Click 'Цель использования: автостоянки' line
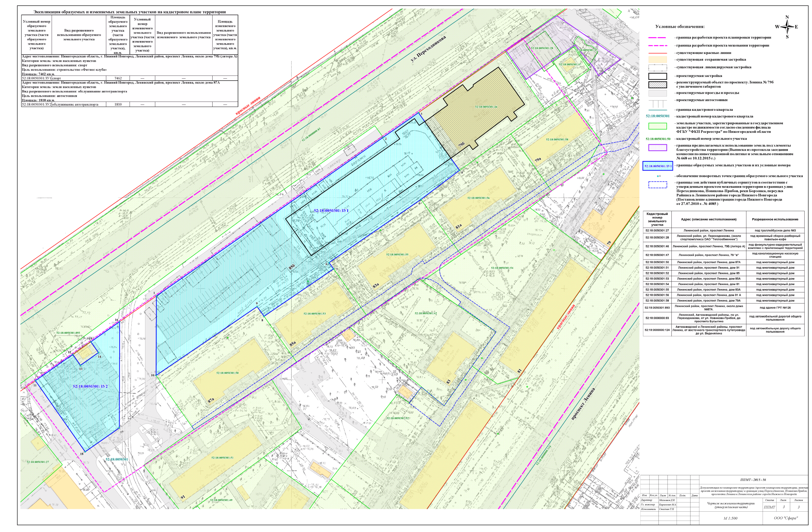 pos(49,96)
